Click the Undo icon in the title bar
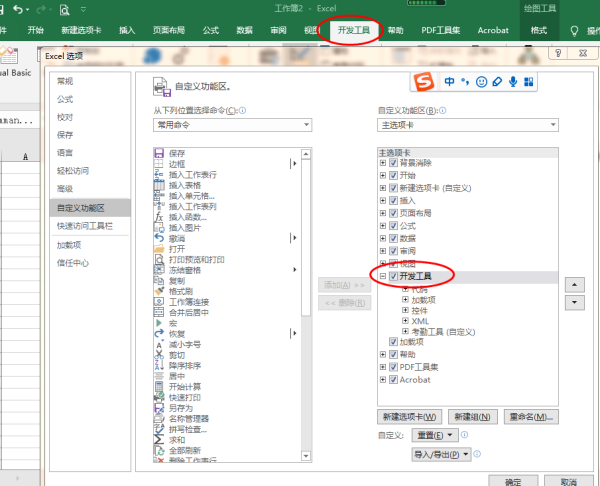The image size is (600, 486). [x=18, y=9]
